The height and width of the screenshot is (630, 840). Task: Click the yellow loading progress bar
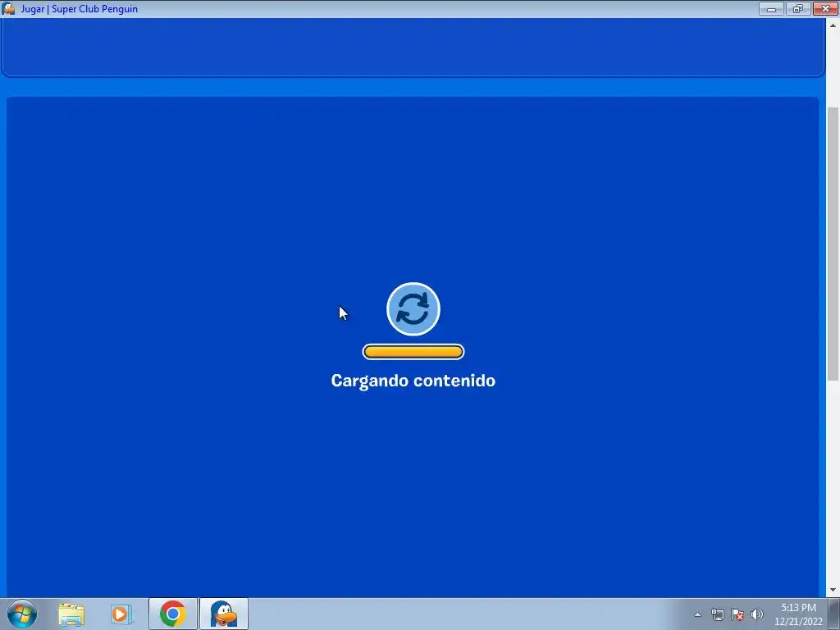[x=413, y=352]
